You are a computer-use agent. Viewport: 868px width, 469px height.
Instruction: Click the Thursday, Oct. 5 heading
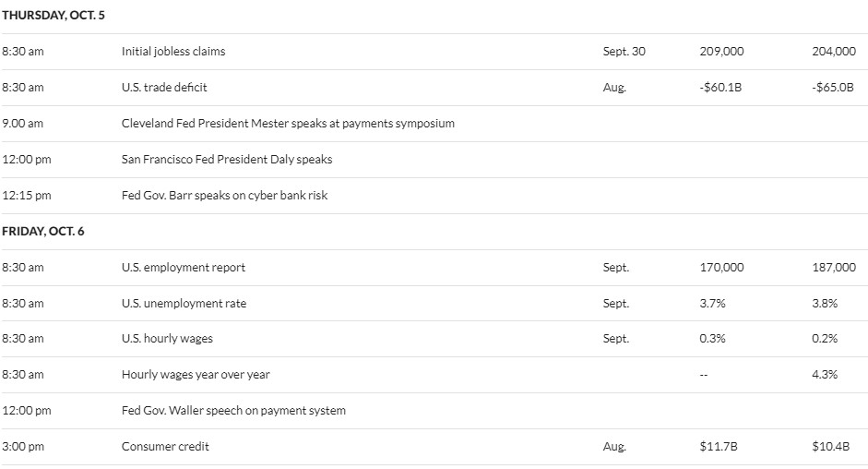pyautogui.click(x=54, y=16)
